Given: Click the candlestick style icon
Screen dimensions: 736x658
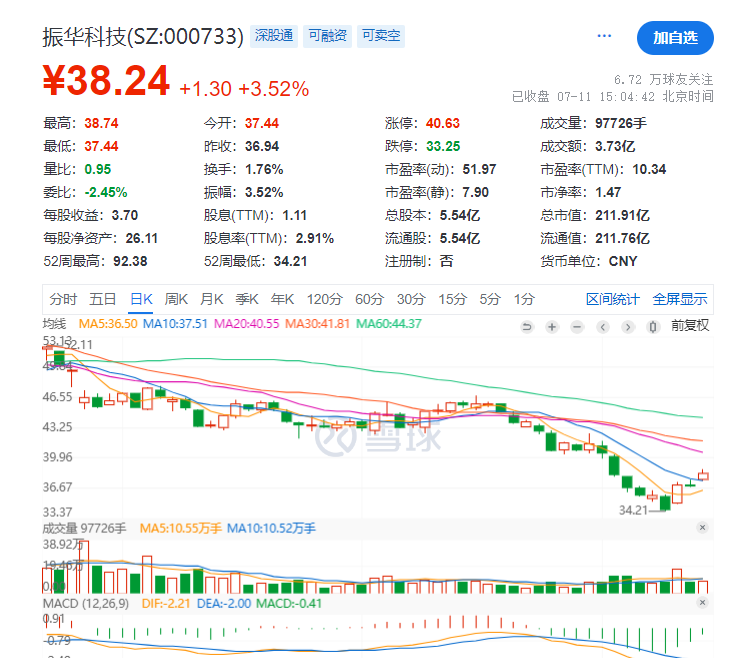Looking at the screenshot, I should (x=653, y=327).
